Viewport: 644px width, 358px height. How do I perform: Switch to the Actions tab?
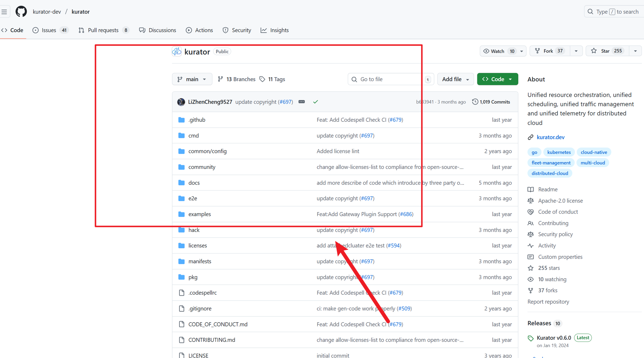(x=200, y=30)
